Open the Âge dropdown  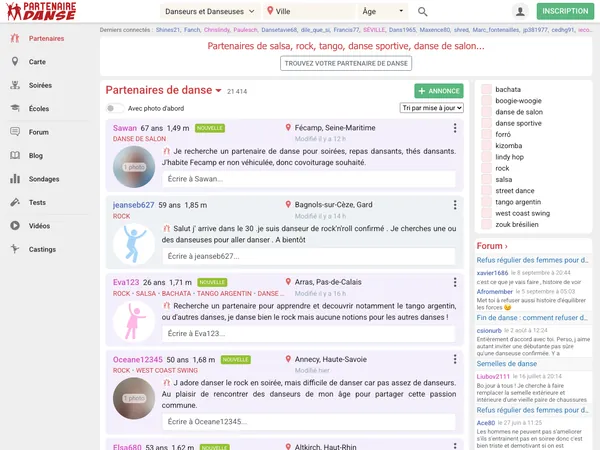tap(382, 11)
